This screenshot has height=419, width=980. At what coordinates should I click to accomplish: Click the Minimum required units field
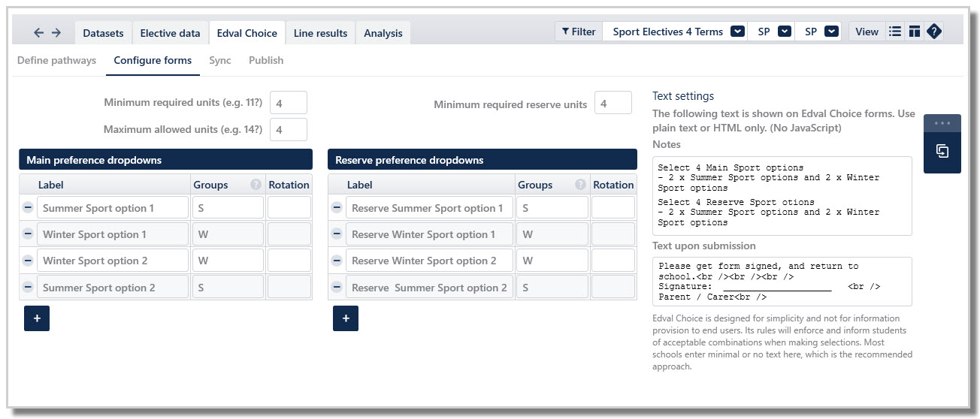[x=289, y=103]
